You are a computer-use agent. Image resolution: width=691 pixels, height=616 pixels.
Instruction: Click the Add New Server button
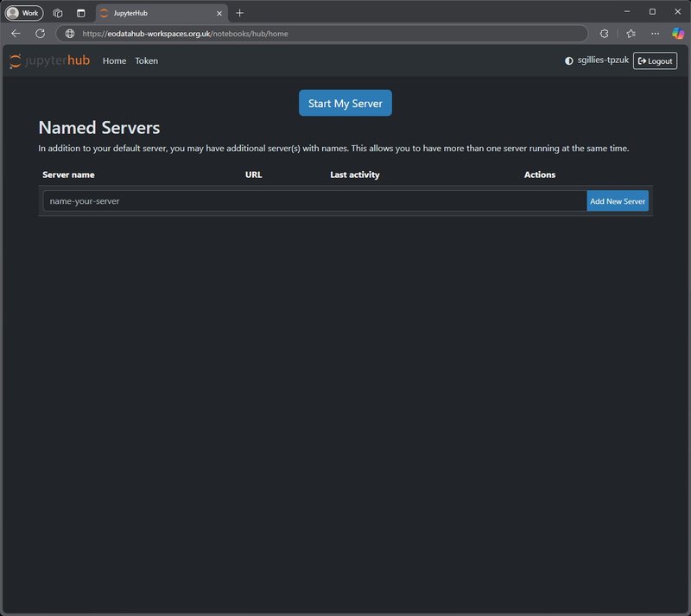coord(617,200)
